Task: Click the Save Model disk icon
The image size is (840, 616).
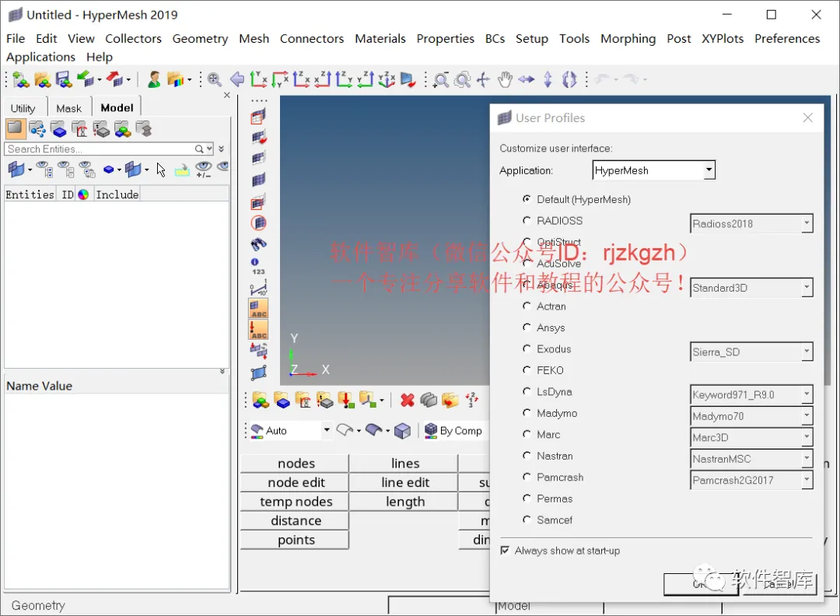Action: [64, 80]
